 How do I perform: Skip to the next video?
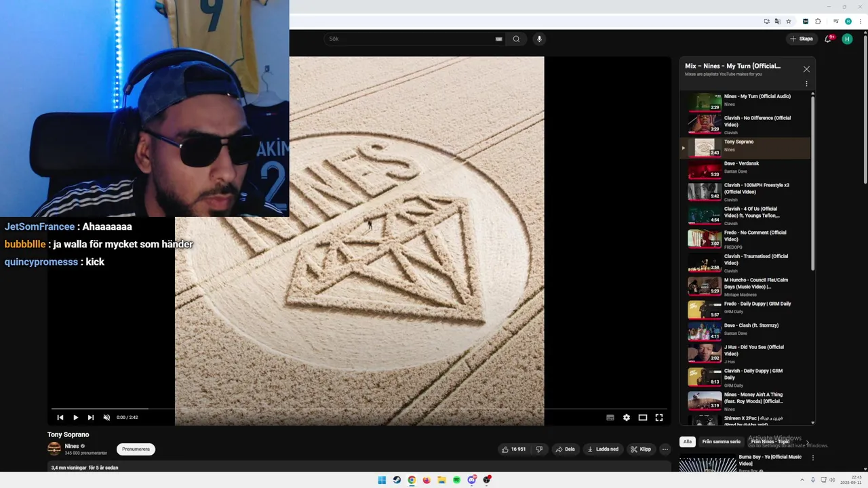click(x=90, y=418)
